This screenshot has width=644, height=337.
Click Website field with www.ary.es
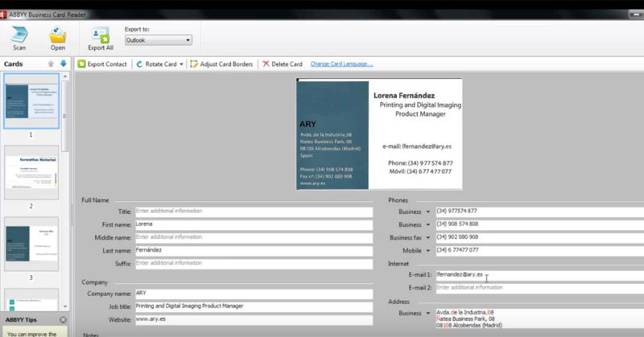click(254, 320)
